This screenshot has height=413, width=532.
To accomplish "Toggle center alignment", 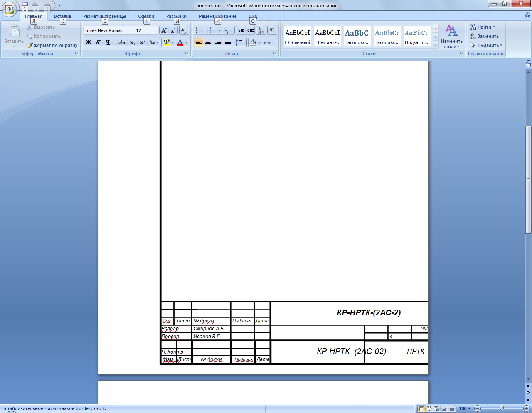I will (x=208, y=42).
